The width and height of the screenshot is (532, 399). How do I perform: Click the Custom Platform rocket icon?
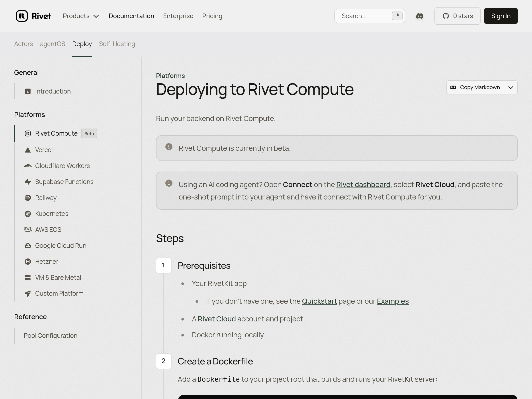[x=28, y=293]
